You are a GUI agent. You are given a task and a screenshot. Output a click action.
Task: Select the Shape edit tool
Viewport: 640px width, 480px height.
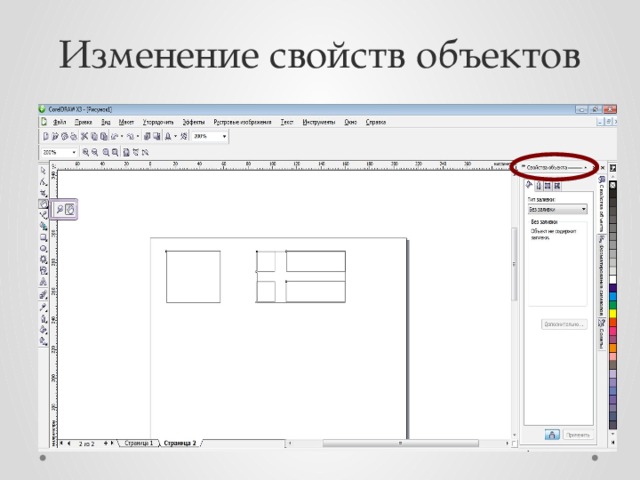(43, 182)
